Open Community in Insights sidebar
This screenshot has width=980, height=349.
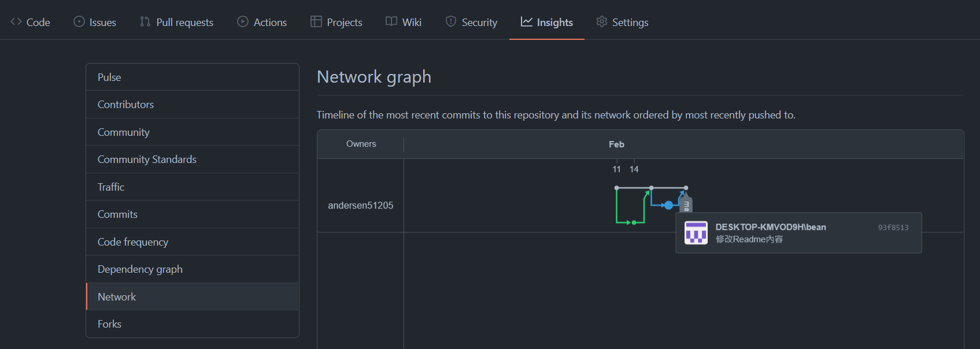point(193,132)
